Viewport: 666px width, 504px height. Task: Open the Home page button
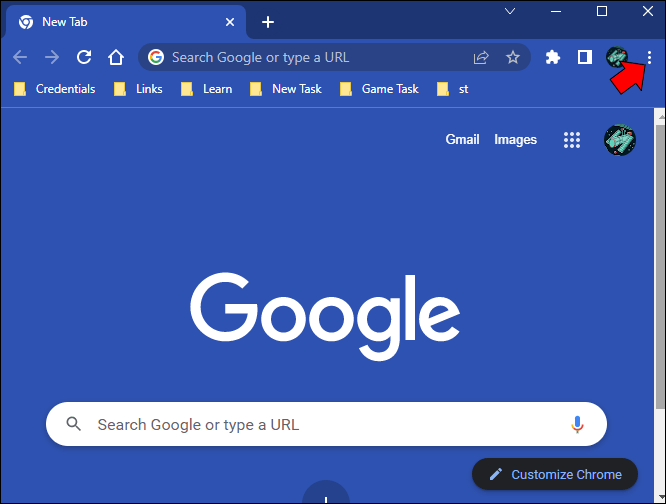[116, 57]
